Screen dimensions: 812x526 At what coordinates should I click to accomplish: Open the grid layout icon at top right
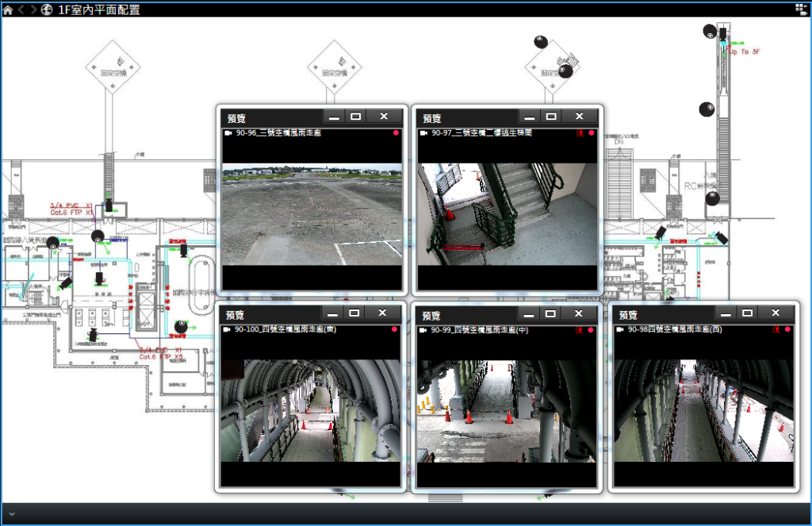point(801,9)
